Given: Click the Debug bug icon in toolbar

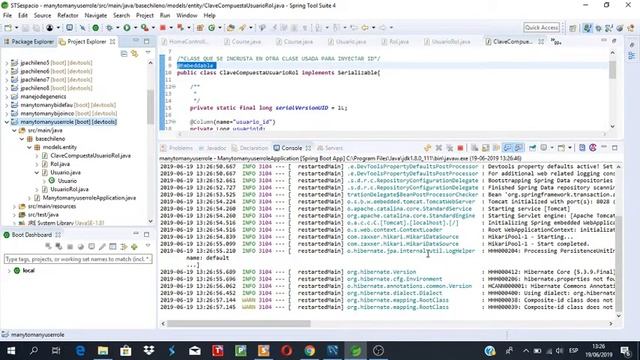Looking at the screenshot, I should coord(109,28).
